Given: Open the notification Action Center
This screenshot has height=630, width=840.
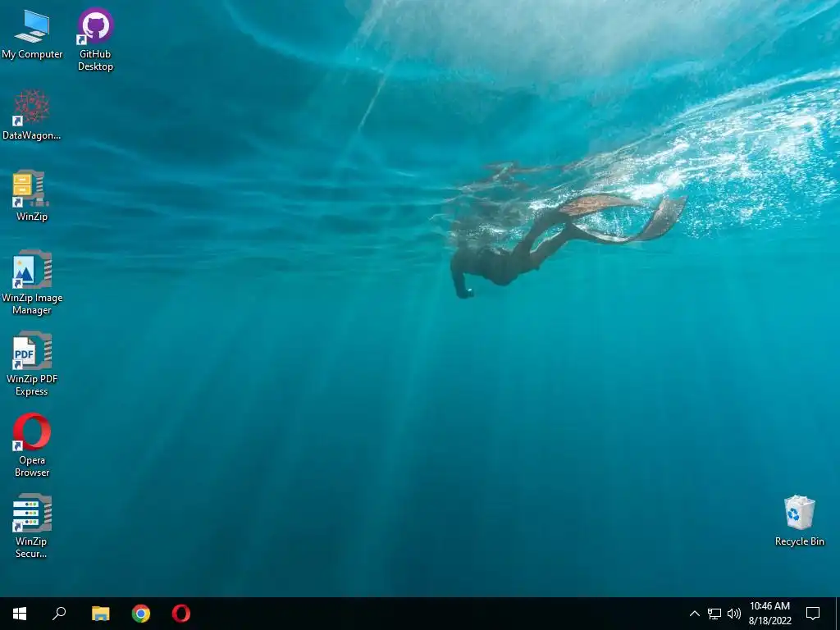Looking at the screenshot, I should (x=813, y=614).
